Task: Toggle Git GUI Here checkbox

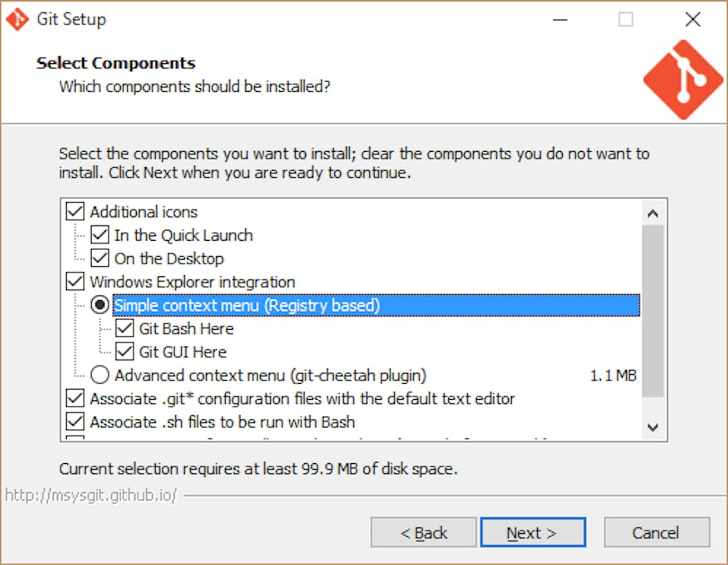Action: coord(125,351)
